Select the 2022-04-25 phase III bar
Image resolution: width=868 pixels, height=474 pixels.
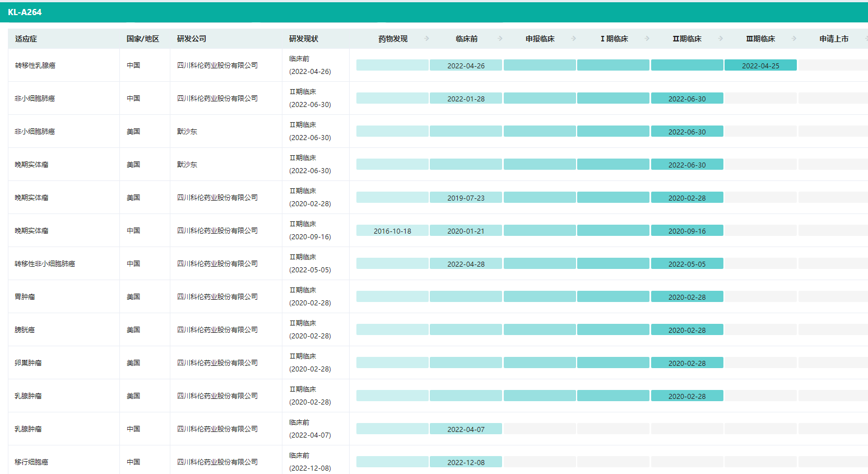(760, 66)
